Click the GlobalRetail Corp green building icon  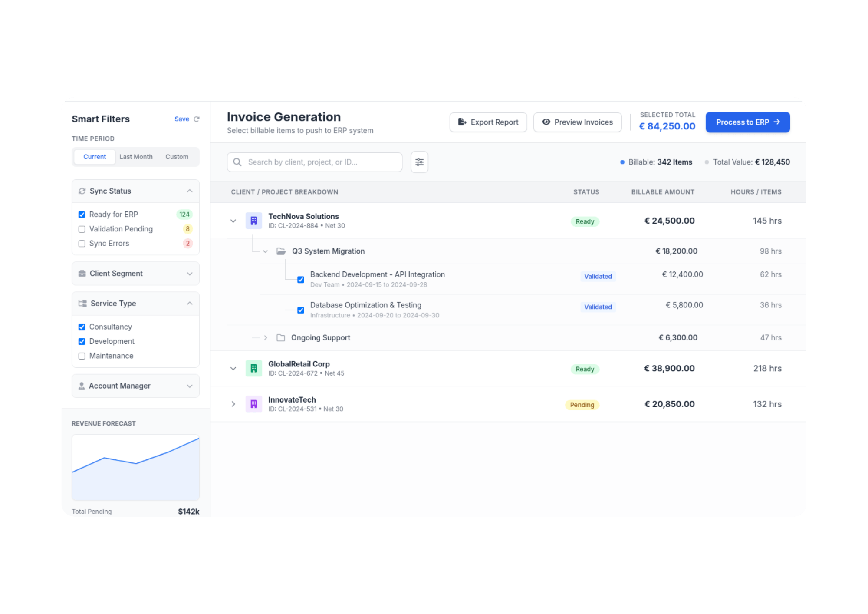tap(253, 368)
